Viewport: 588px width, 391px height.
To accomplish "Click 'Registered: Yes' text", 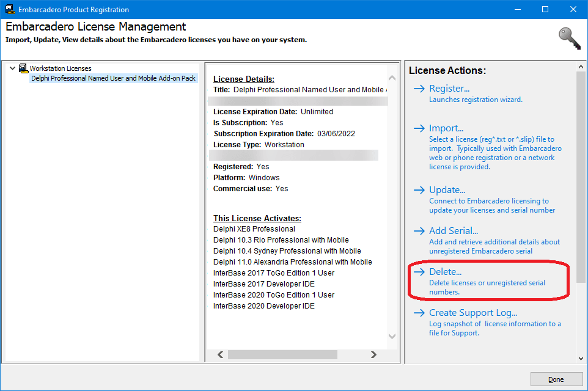I will 241,167.
